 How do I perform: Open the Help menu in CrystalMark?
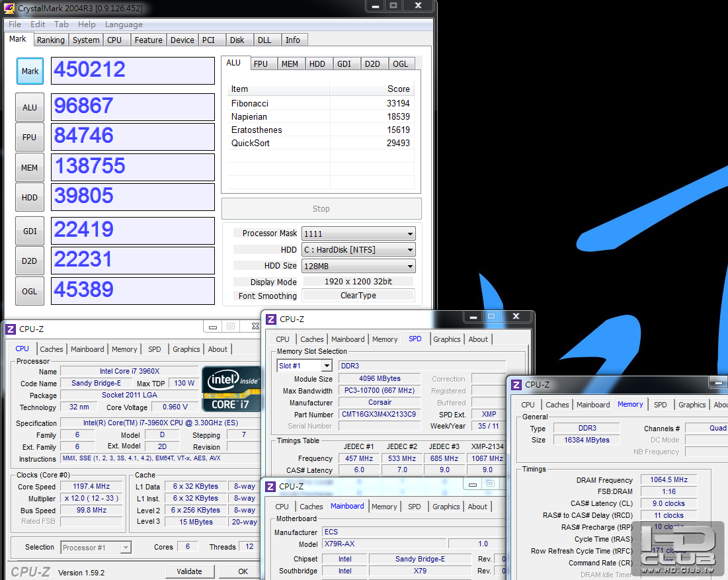point(87,24)
